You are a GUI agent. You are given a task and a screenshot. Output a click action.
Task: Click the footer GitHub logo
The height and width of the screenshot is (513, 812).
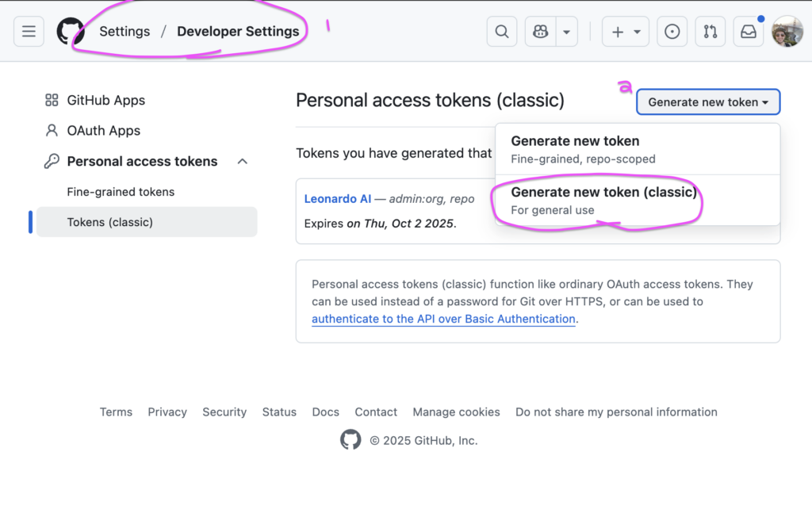tap(350, 439)
